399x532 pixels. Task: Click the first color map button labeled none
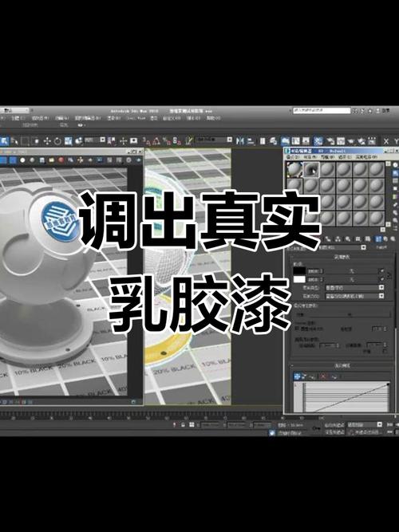point(352,270)
